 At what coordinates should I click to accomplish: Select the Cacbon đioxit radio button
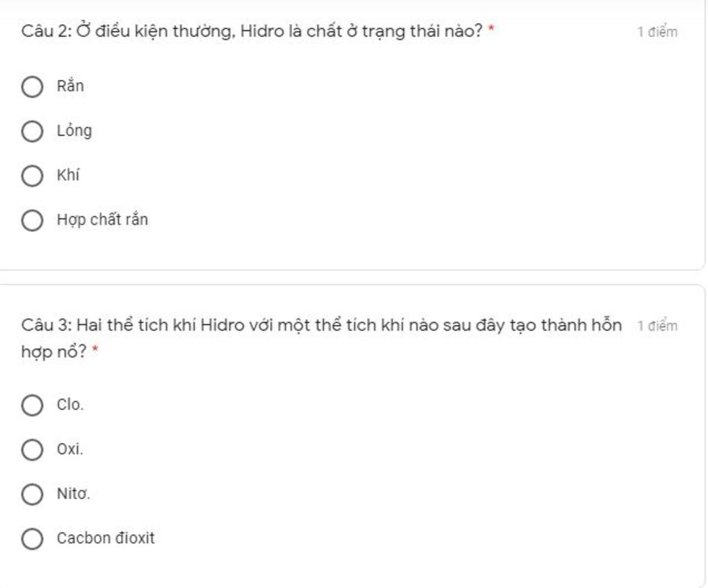click(x=32, y=539)
